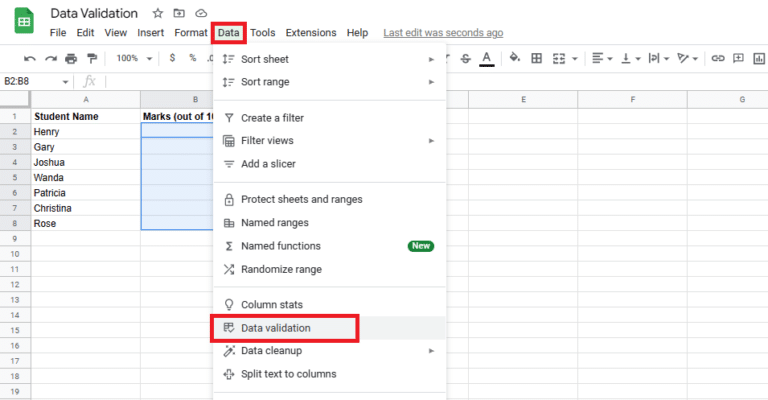The height and width of the screenshot is (400, 768).
Task: Insert a link
Action: (x=718, y=58)
